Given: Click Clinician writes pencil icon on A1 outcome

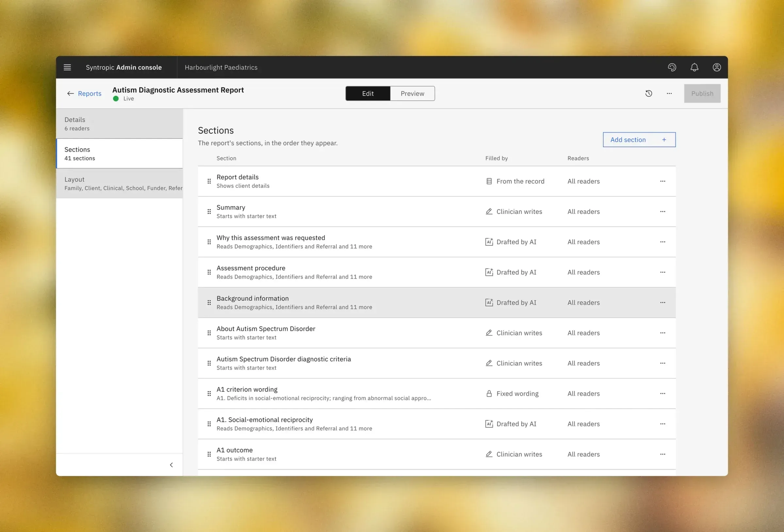Looking at the screenshot, I should pyautogui.click(x=489, y=454).
